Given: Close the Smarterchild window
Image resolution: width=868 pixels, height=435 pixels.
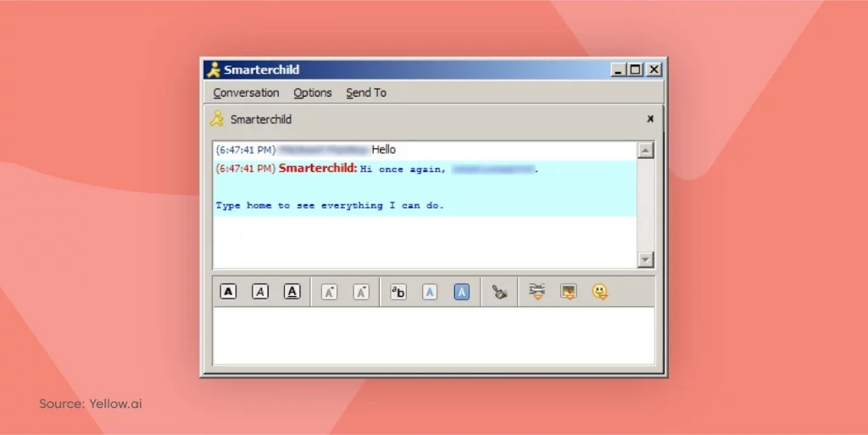Looking at the screenshot, I should [654, 70].
